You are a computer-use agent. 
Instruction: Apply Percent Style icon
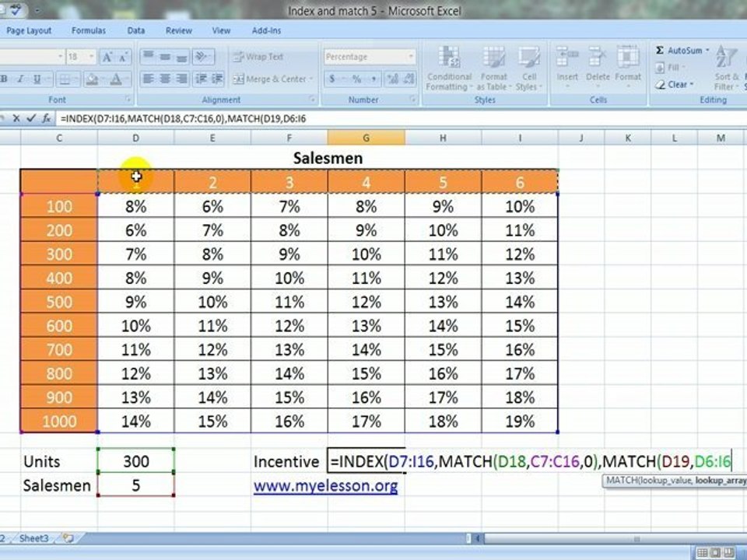[356, 79]
